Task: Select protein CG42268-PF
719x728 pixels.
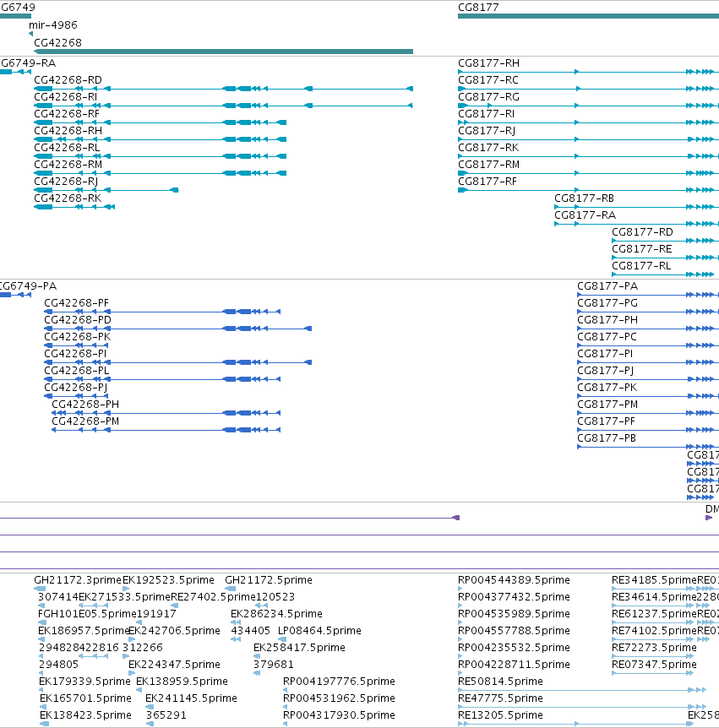Action: 76,303
